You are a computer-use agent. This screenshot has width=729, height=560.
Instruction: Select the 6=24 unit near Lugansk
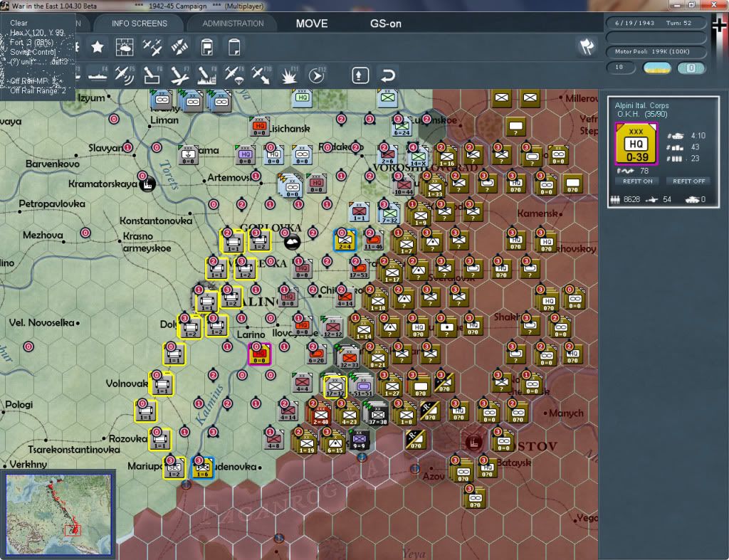click(402, 126)
